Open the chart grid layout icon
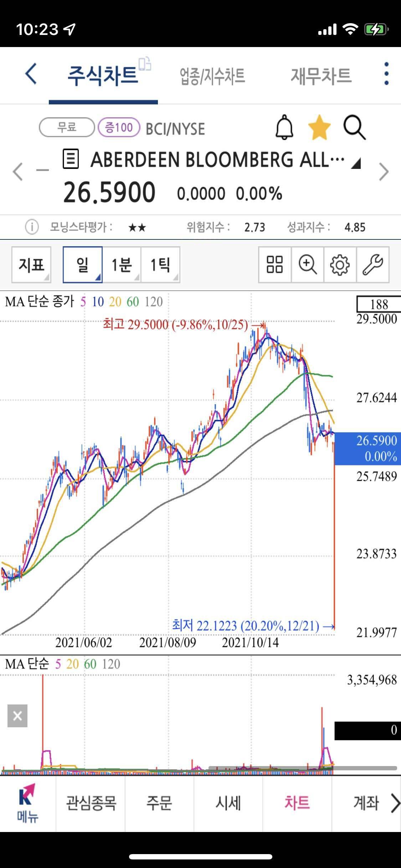This screenshot has width=401, height=868. 274,265
